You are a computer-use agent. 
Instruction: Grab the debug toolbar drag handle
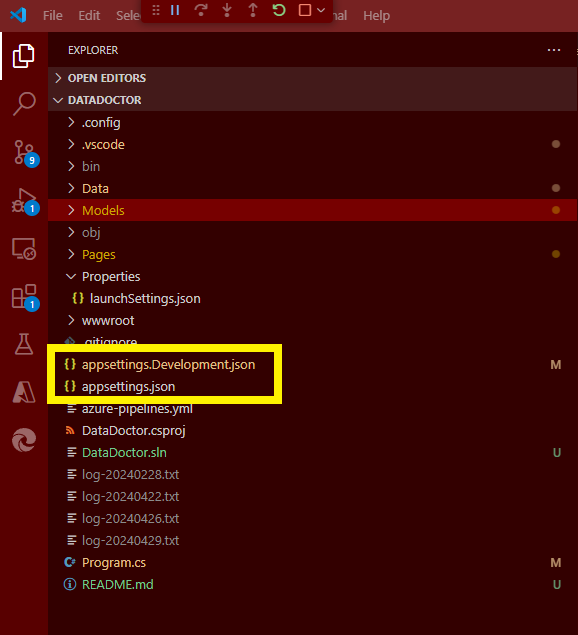click(x=156, y=10)
